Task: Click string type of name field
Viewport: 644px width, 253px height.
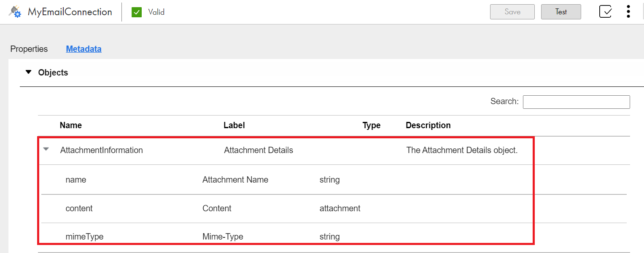Action: [x=330, y=180]
